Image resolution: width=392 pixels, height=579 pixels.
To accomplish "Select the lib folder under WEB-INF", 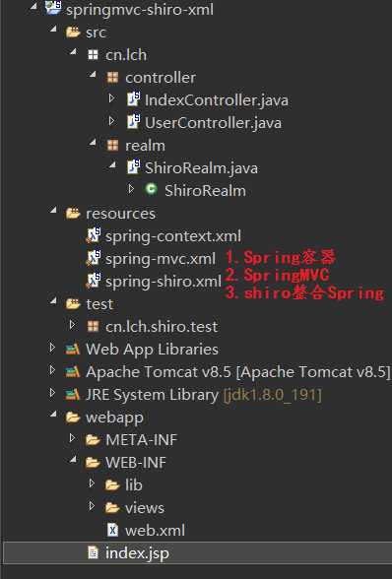I will coord(133,484).
